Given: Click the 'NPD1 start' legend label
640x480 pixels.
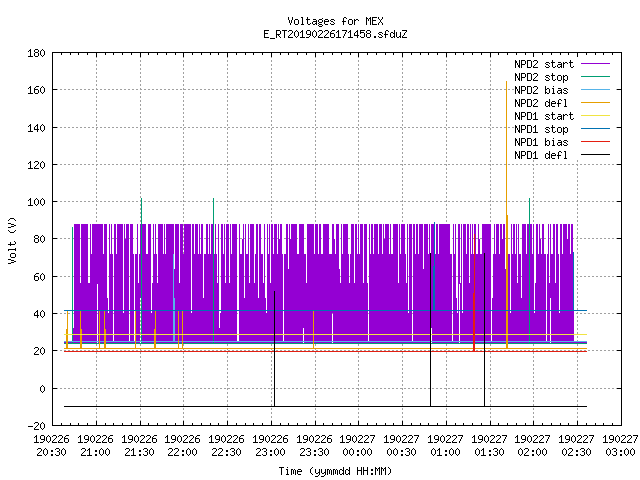Looking at the screenshot, I should (544, 116).
